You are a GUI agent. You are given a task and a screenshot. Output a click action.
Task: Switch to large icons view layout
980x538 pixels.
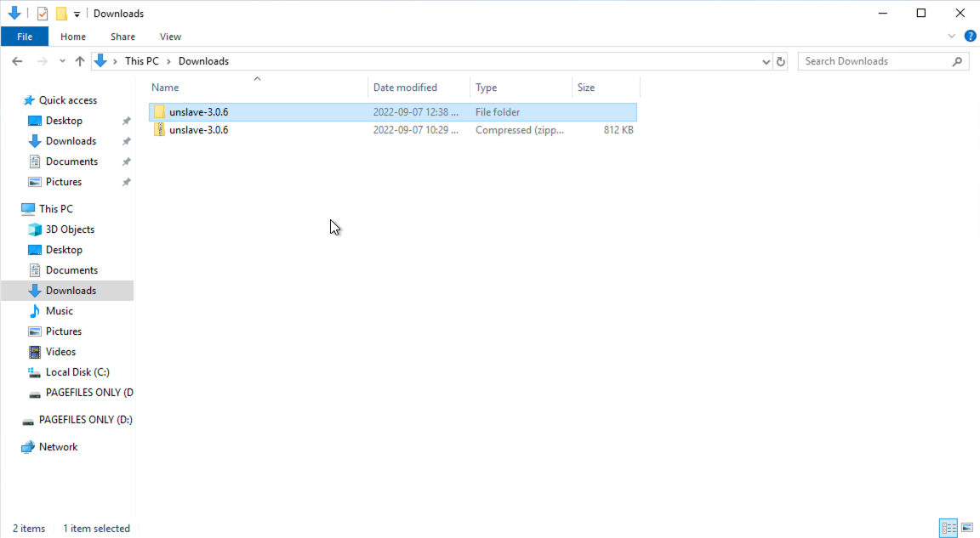click(x=967, y=528)
